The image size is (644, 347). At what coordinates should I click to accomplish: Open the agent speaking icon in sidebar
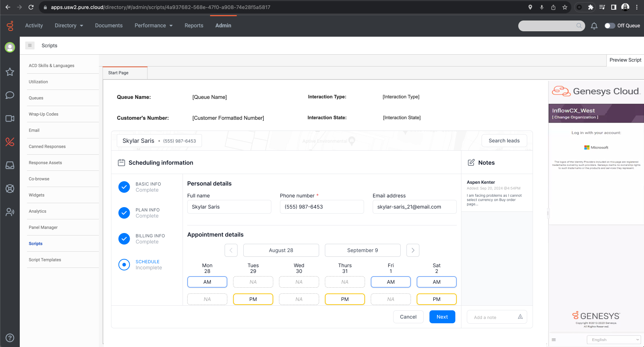(10, 212)
